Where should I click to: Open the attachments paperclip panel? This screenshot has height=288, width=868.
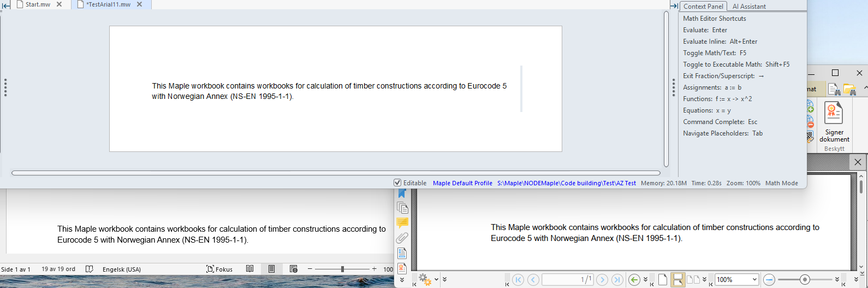(x=402, y=238)
